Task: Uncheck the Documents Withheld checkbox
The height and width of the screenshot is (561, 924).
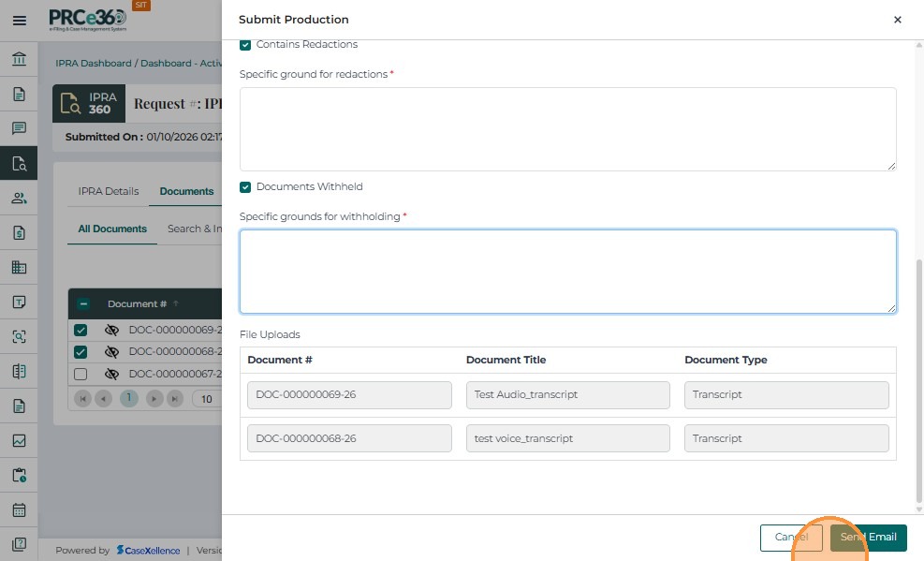Action: (245, 186)
